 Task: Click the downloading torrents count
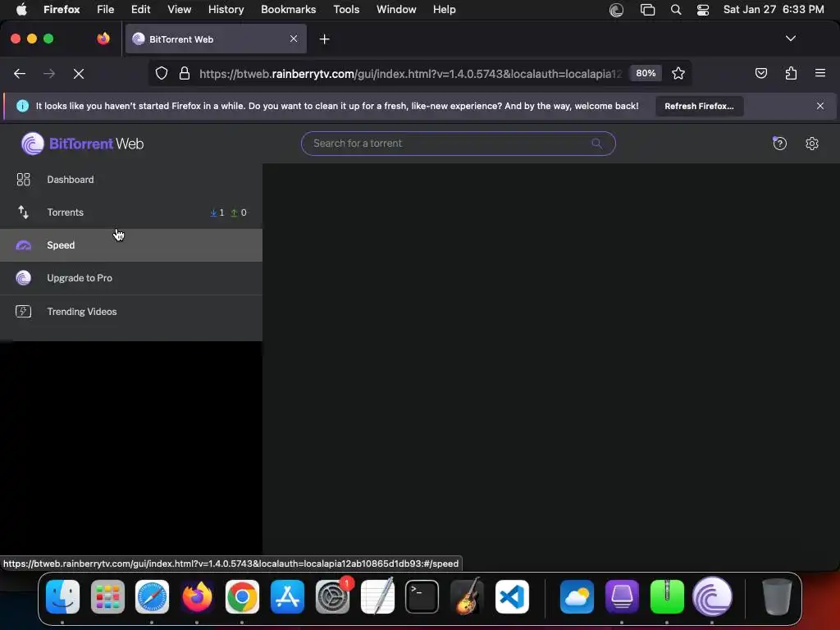pyautogui.click(x=217, y=212)
